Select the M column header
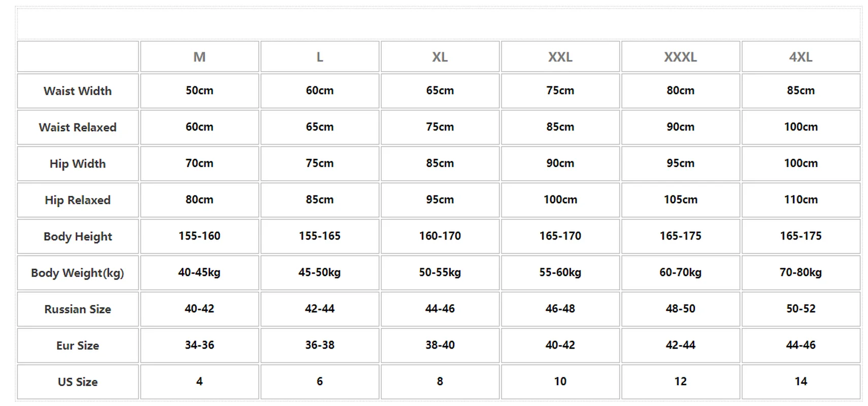The height and width of the screenshot is (406, 868). (x=199, y=57)
